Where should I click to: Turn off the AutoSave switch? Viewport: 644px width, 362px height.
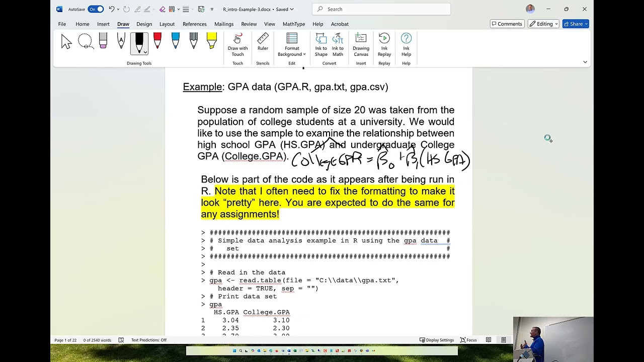click(x=96, y=9)
